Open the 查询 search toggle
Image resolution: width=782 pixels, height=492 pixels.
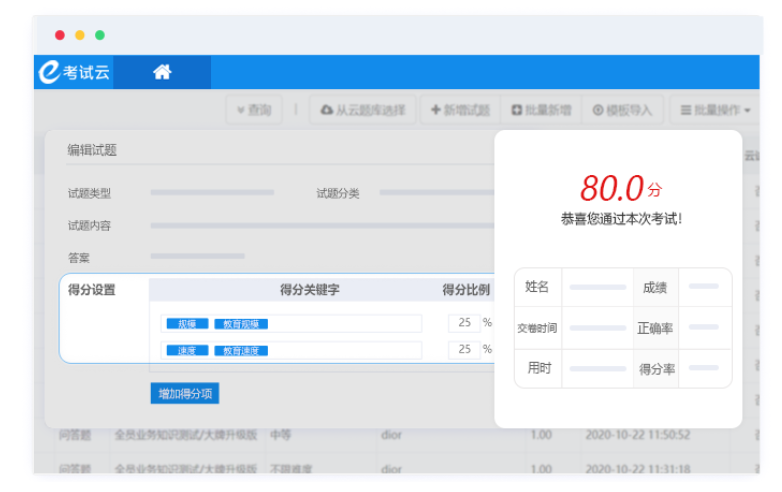click(x=254, y=110)
